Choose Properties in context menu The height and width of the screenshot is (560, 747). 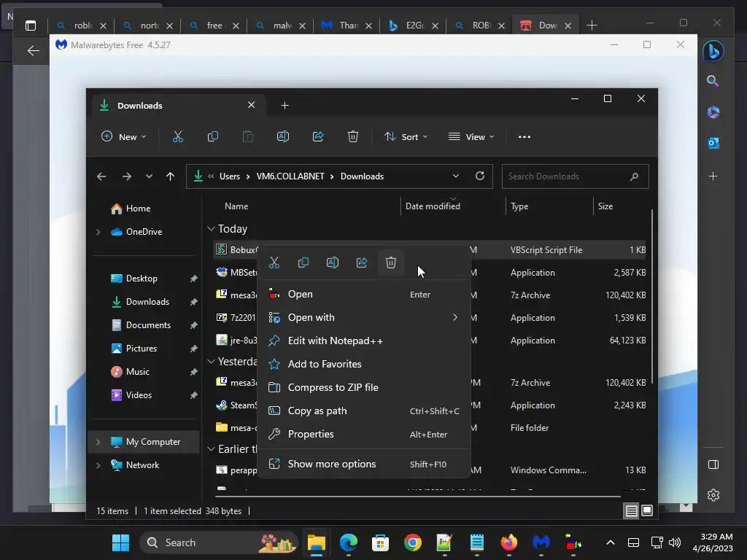(364, 435)
